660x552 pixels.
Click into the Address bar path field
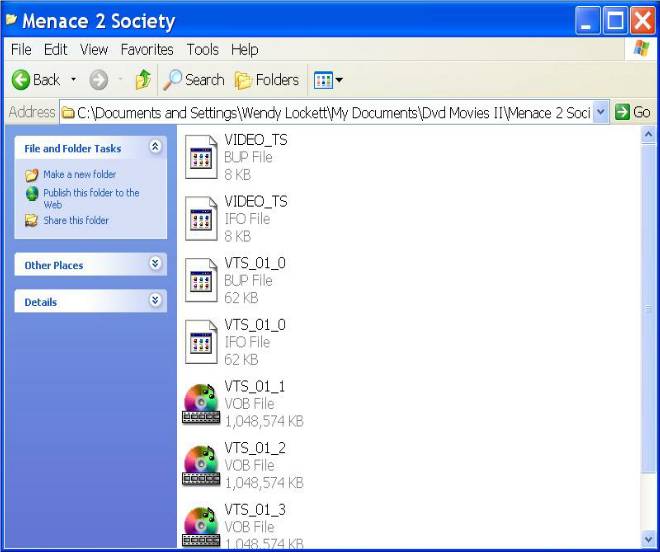(327, 112)
